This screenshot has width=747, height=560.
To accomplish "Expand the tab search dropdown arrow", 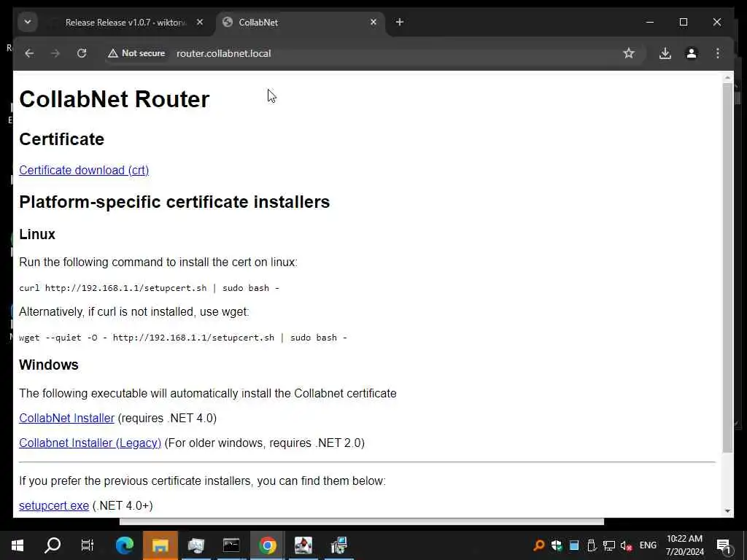I will click(28, 22).
